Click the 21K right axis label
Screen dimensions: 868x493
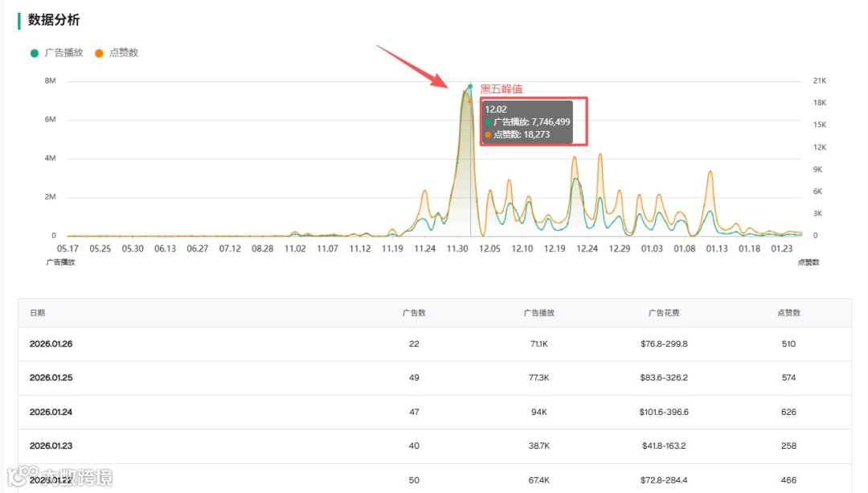click(819, 81)
